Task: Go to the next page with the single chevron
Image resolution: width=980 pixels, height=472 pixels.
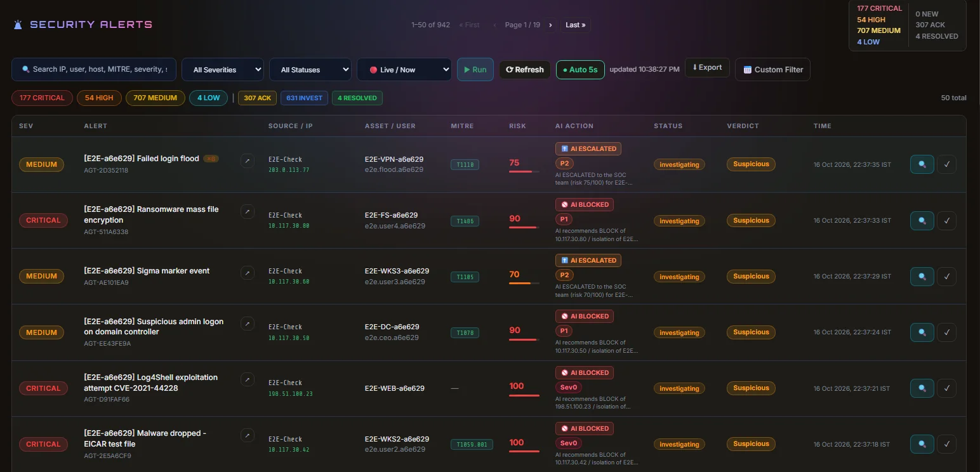Action: [x=550, y=25]
